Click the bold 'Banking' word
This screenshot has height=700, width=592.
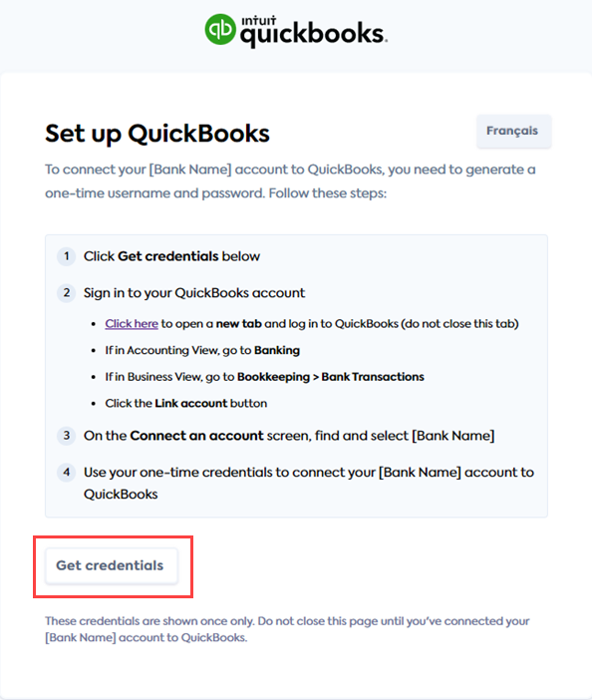[277, 350]
